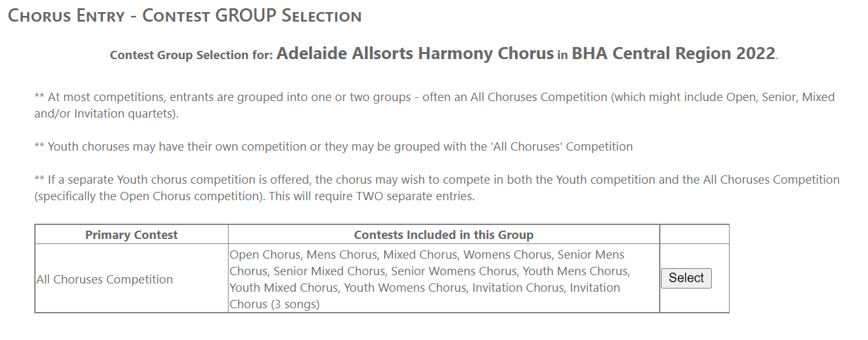Click the empty header cell above Select

(694, 235)
